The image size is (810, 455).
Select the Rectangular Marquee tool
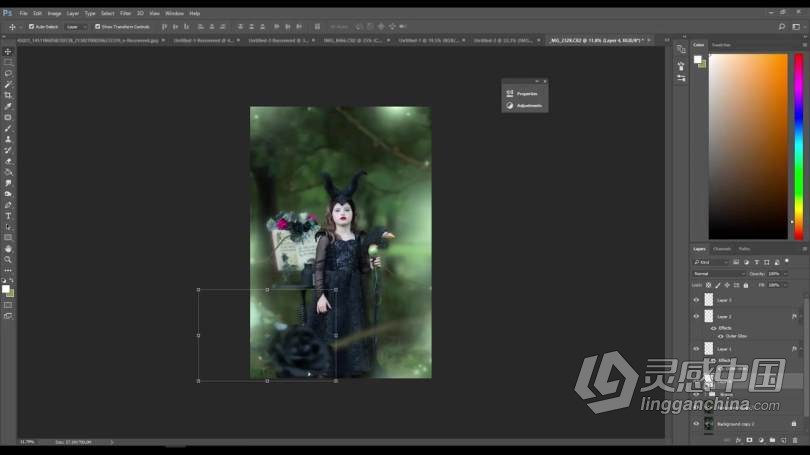[8, 62]
